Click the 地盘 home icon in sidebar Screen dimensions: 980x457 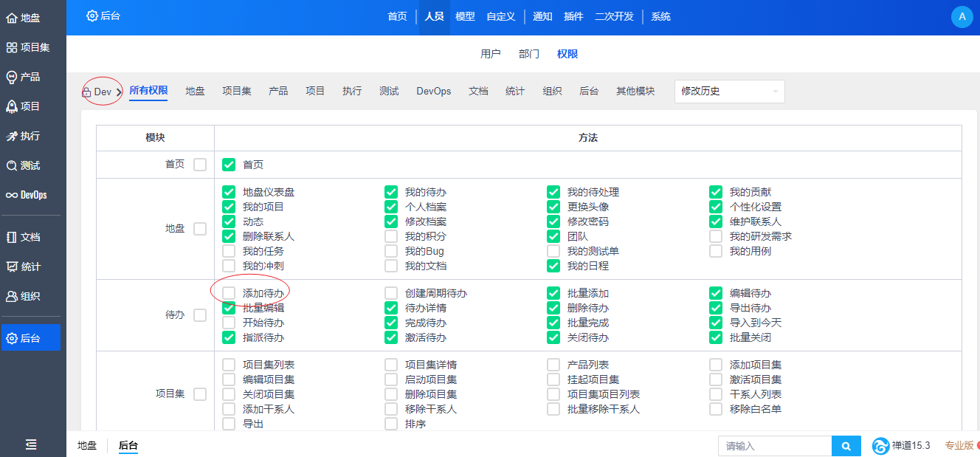tap(12, 18)
